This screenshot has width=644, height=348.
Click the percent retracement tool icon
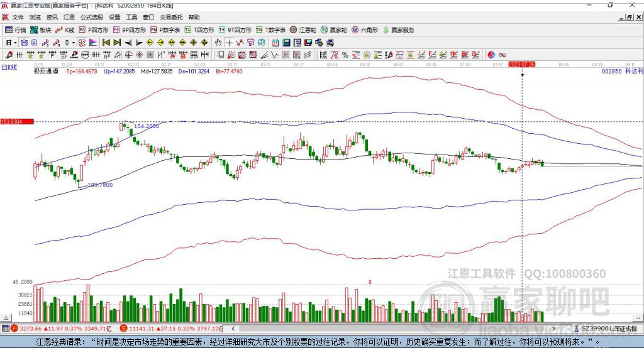tap(345, 55)
